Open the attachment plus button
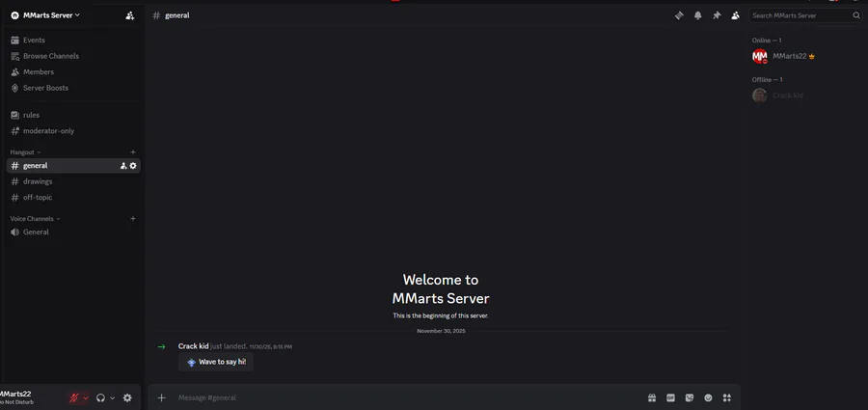868x410 pixels. click(162, 397)
